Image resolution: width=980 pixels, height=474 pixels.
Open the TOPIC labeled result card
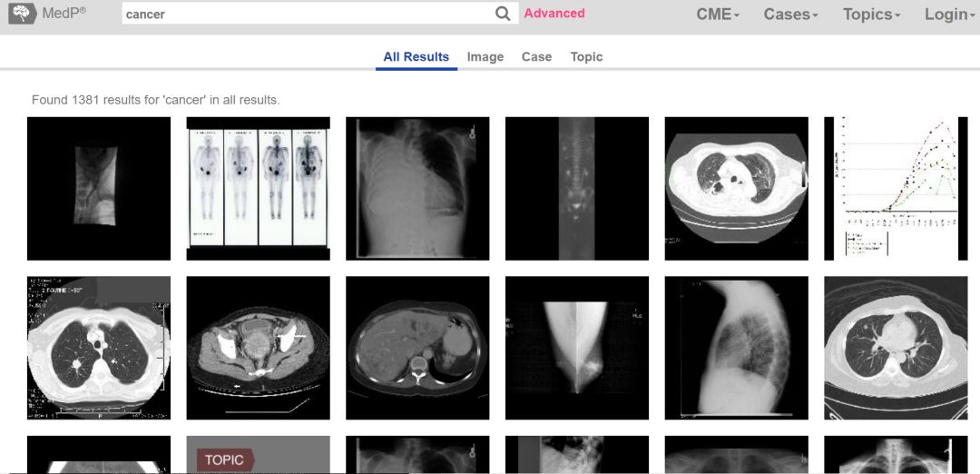coord(258,455)
